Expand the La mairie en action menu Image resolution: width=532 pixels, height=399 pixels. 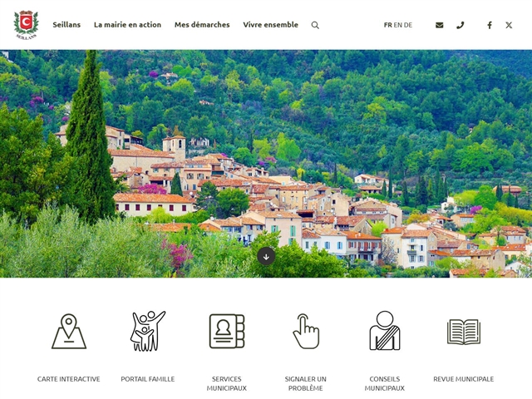127,25
